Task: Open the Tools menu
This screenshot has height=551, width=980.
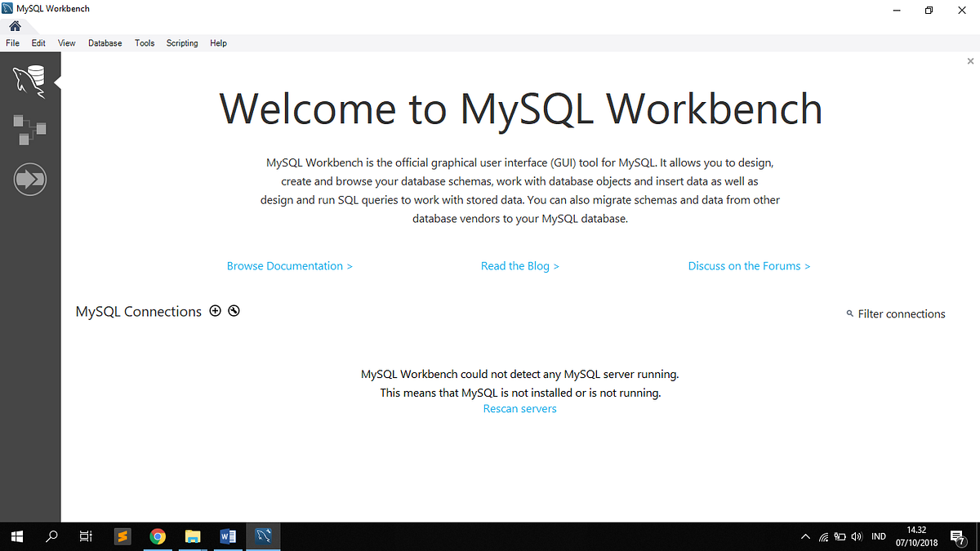Action: point(145,42)
